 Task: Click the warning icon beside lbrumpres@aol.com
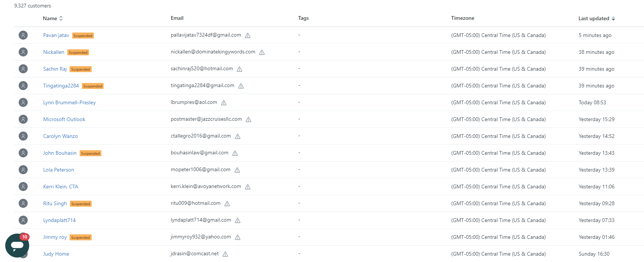pyautogui.click(x=224, y=103)
